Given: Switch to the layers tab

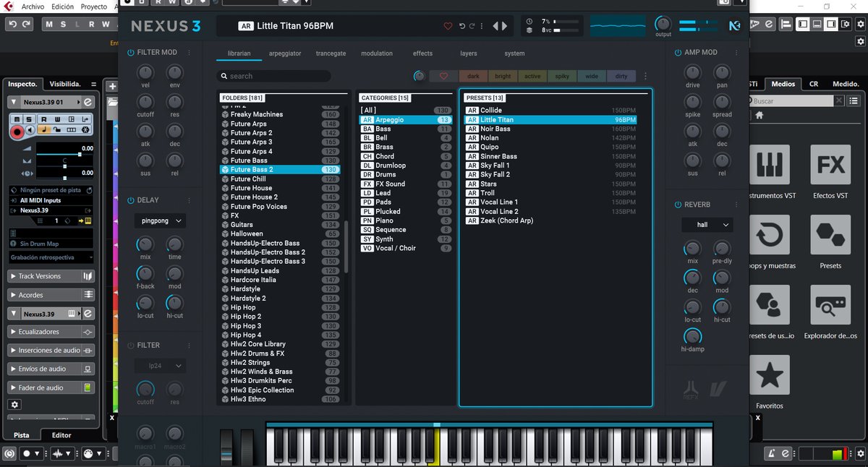Looking at the screenshot, I should point(469,53).
